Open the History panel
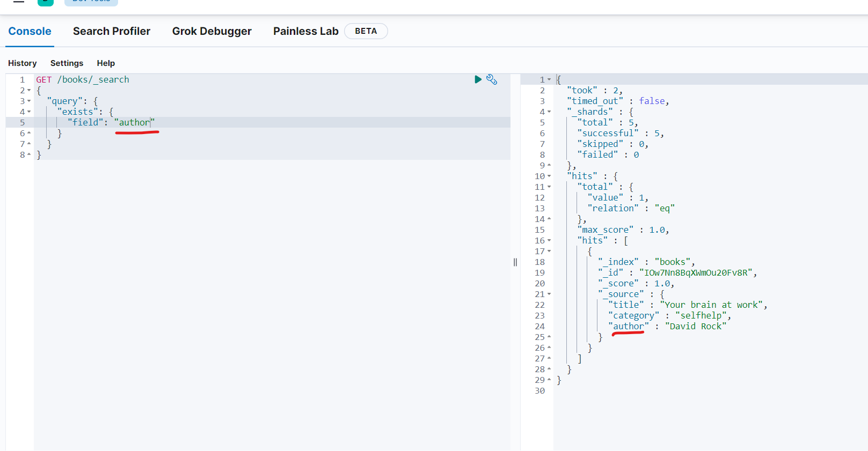Screen dimensions: 868x451 [x=23, y=63]
